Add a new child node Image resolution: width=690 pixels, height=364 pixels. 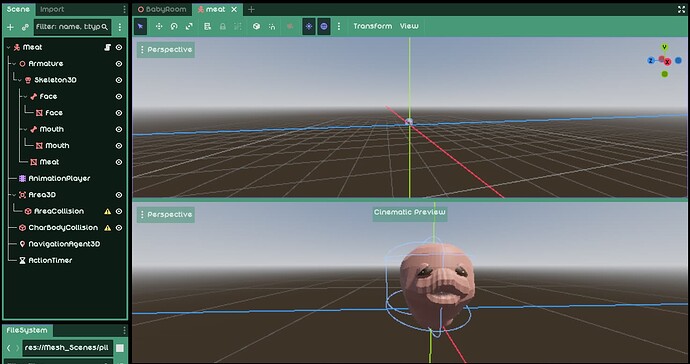pos(10,27)
